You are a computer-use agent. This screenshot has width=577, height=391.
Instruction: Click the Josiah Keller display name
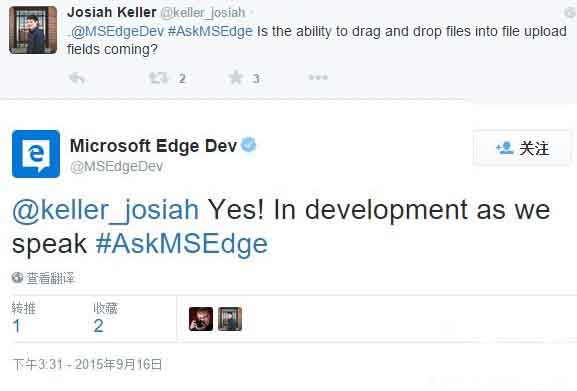[111, 12]
